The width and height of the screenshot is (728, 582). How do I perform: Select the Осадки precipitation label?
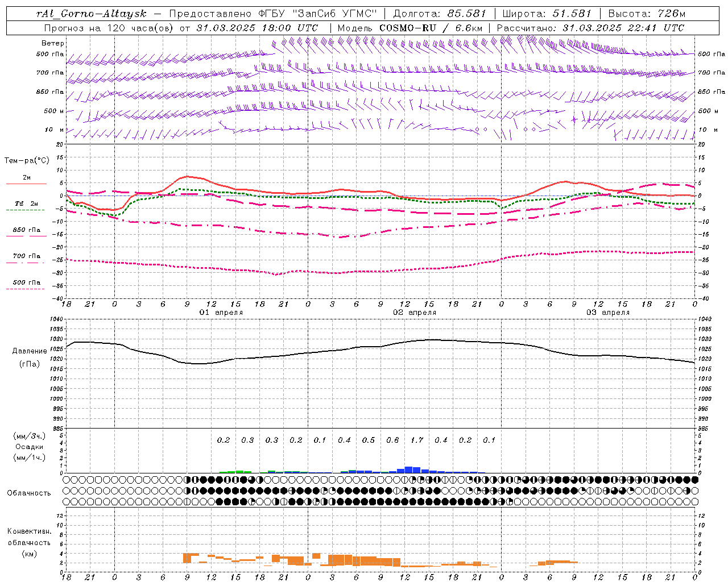coord(30,447)
